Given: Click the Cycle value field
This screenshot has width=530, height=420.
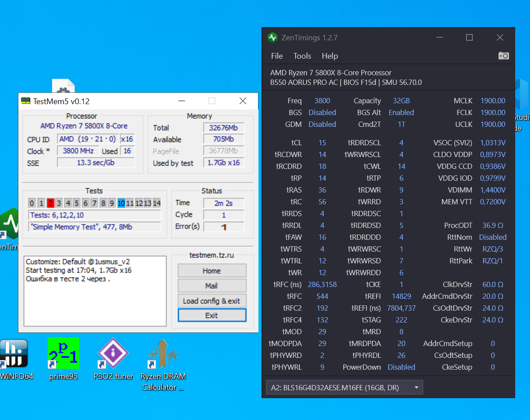Looking at the screenshot, I should click(x=224, y=215).
